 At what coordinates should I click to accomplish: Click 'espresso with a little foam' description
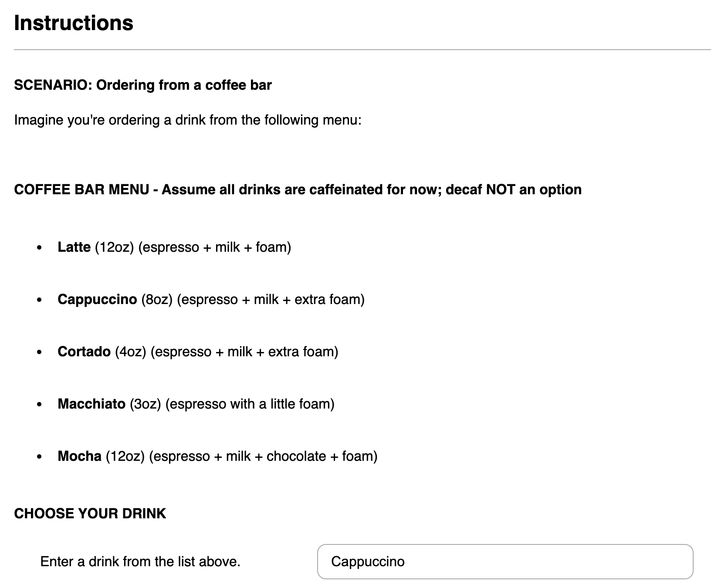pyautogui.click(x=250, y=404)
